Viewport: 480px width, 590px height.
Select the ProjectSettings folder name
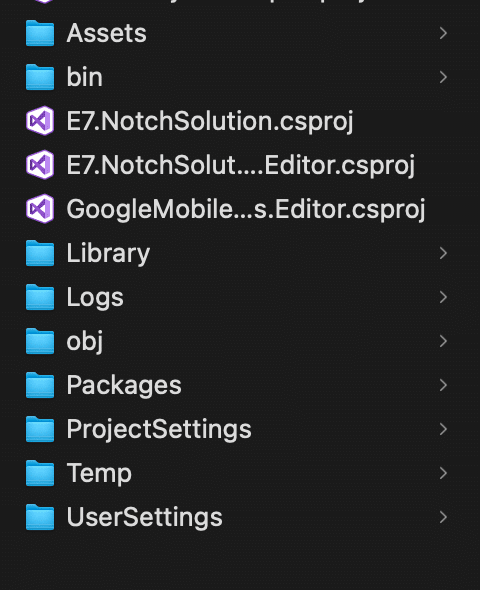point(159,430)
